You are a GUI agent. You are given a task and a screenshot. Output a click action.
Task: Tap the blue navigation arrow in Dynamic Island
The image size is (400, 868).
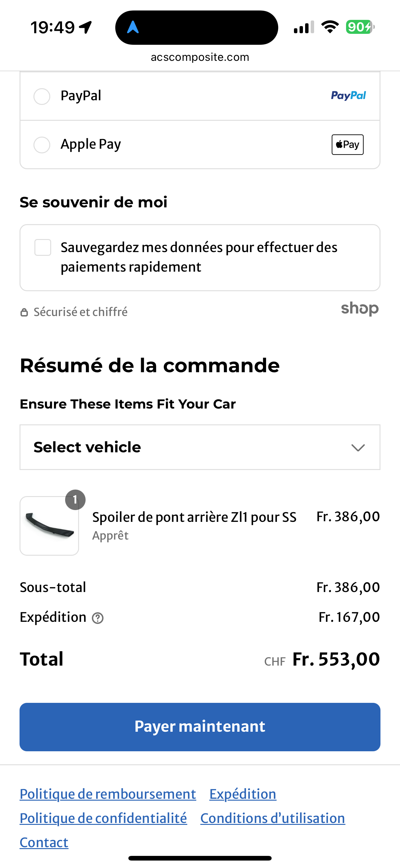point(133,27)
